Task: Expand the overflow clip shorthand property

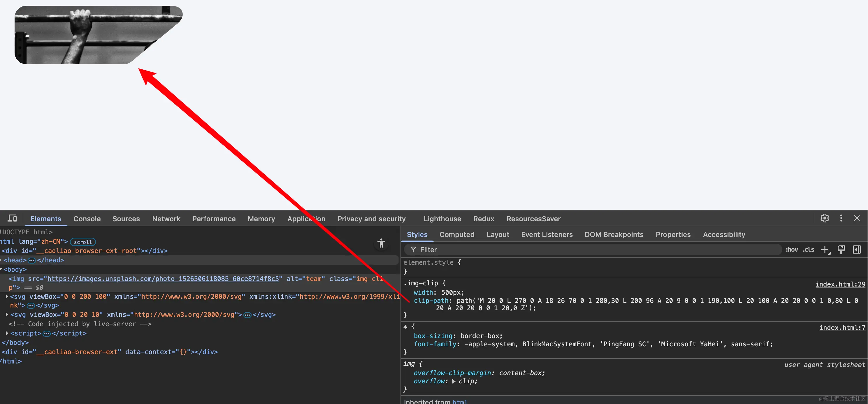Action: pyautogui.click(x=454, y=382)
